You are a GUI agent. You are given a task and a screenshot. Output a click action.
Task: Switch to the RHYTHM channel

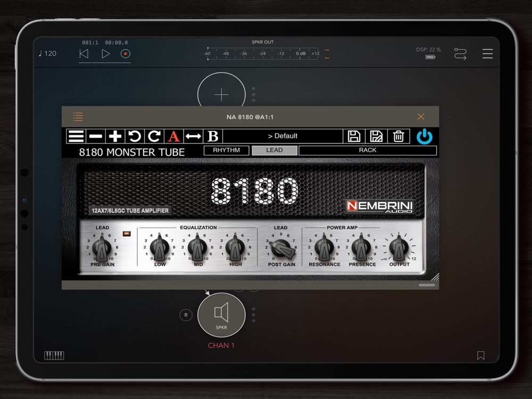(226, 151)
